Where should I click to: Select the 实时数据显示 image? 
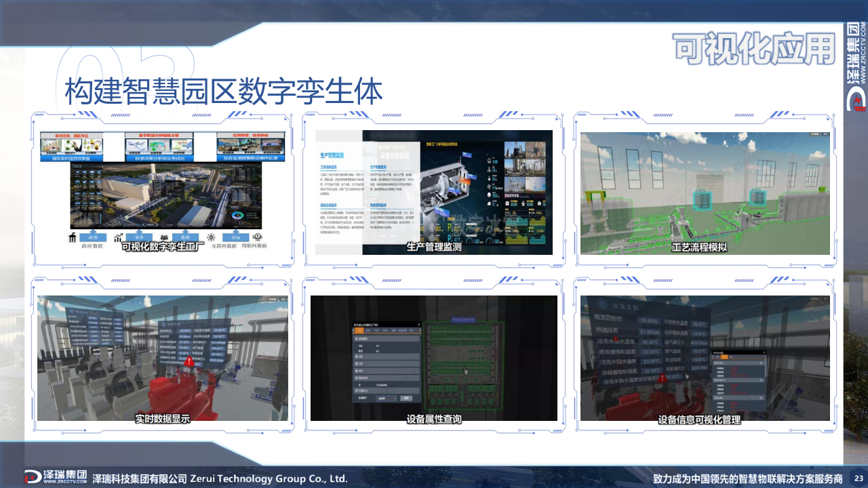click(163, 358)
